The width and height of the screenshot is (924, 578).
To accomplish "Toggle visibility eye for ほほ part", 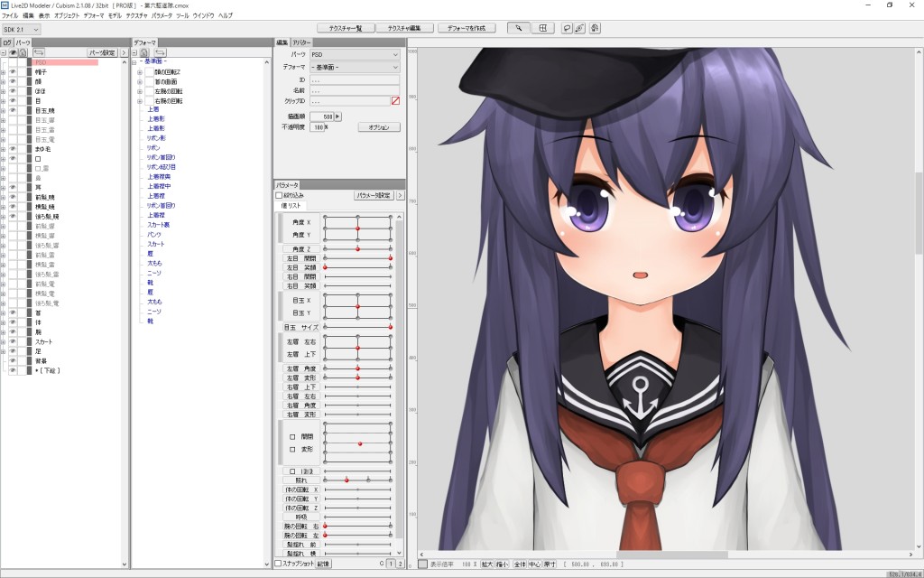I will pos(13,91).
